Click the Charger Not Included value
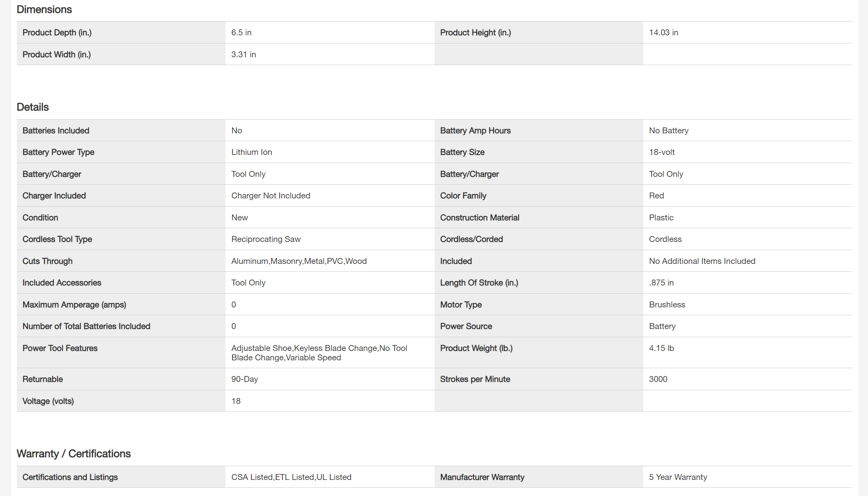This screenshot has width=868, height=496. click(x=271, y=196)
